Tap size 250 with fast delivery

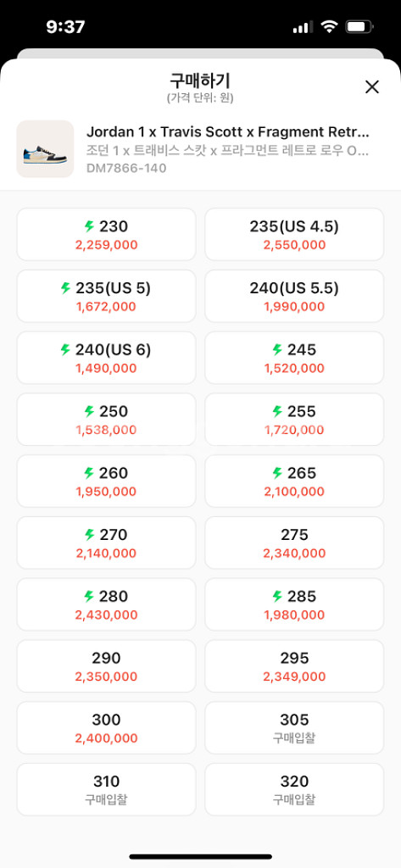click(x=106, y=420)
